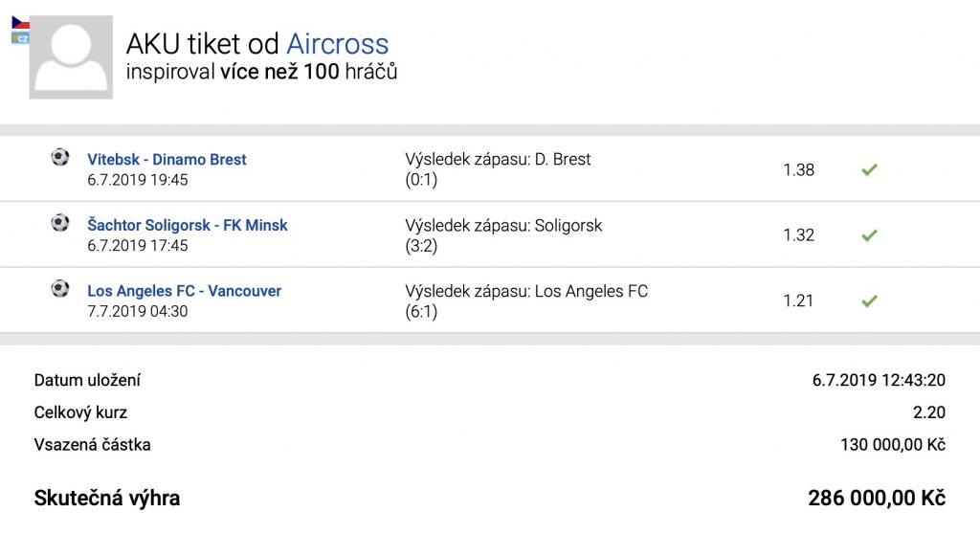
Task: Click the green checkmark for Los Angeles FC bet
Action: [869, 300]
